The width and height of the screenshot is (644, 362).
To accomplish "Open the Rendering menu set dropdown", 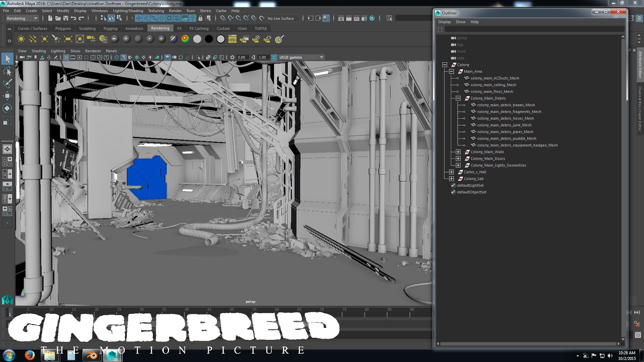I will pos(22,18).
